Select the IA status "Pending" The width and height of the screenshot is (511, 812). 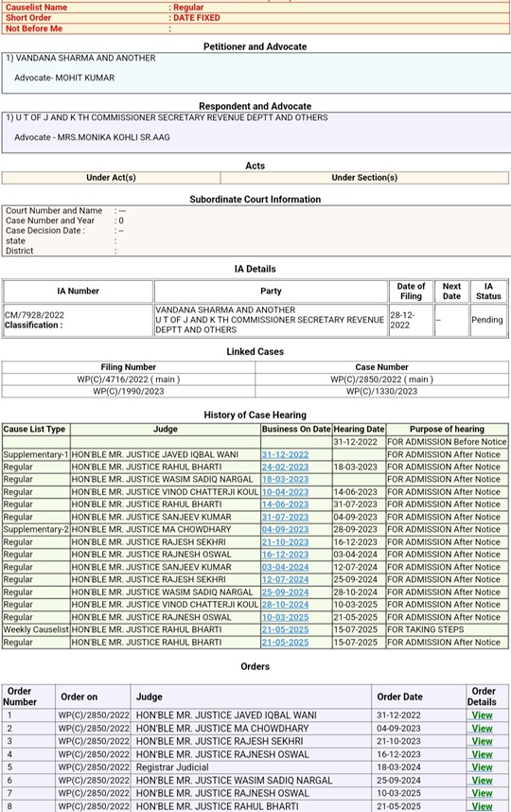point(487,320)
